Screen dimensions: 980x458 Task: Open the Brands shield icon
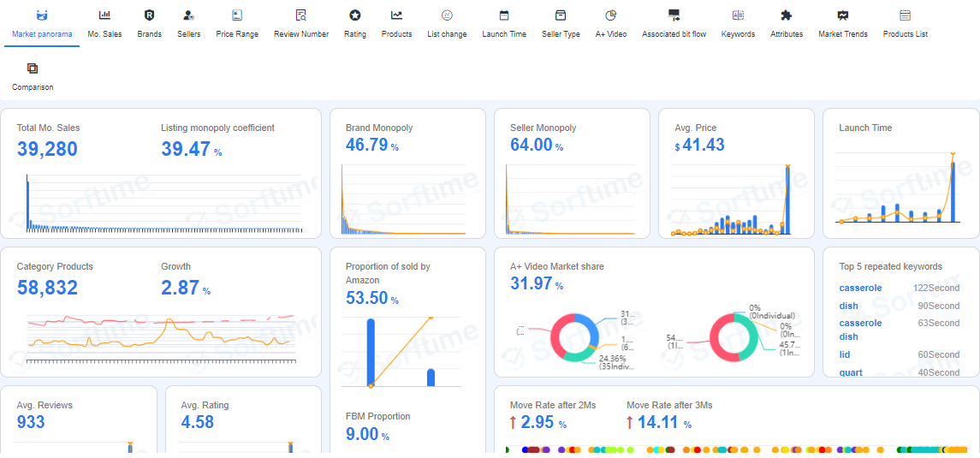tap(149, 15)
